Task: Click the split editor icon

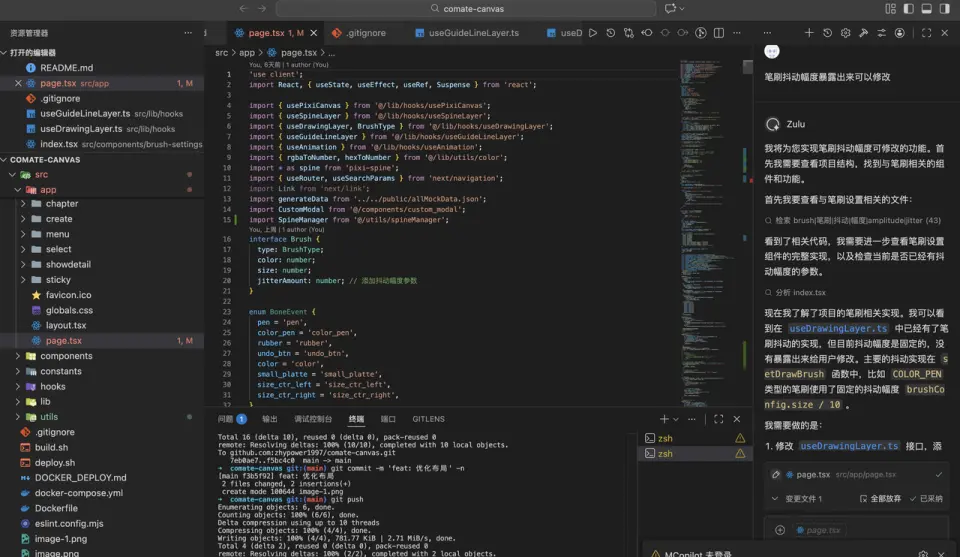Action: (719, 33)
